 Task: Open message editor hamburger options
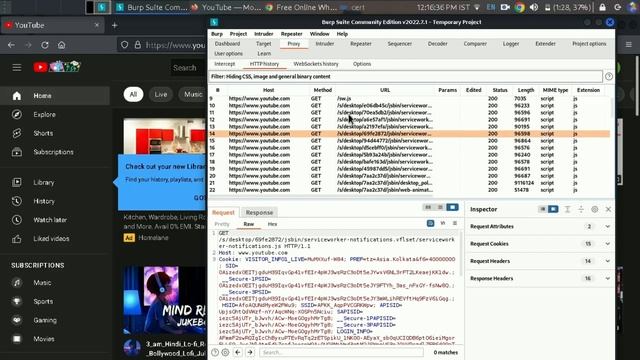coord(455,223)
